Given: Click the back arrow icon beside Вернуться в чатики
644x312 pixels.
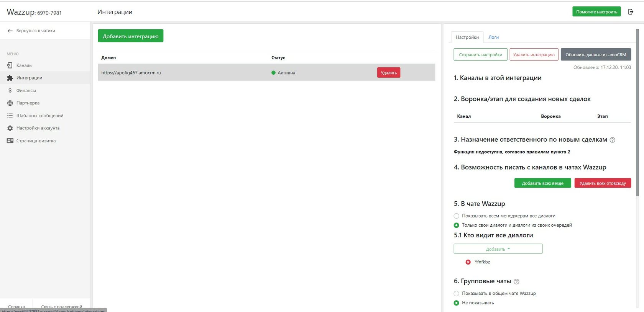Looking at the screenshot, I should pyautogui.click(x=10, y=31).
